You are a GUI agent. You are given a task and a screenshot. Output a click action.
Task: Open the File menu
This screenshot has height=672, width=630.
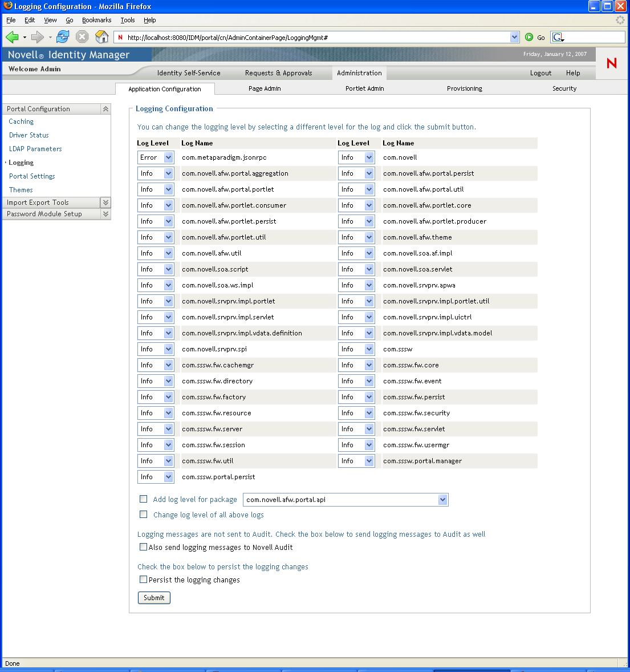click(x=11, y=20)
